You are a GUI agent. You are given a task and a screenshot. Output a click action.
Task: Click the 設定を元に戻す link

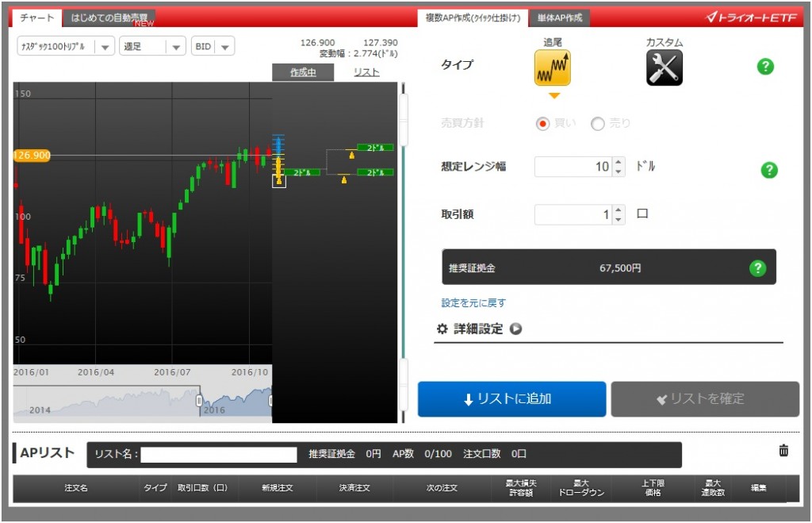pyautogui.click(x=473, y=303)
